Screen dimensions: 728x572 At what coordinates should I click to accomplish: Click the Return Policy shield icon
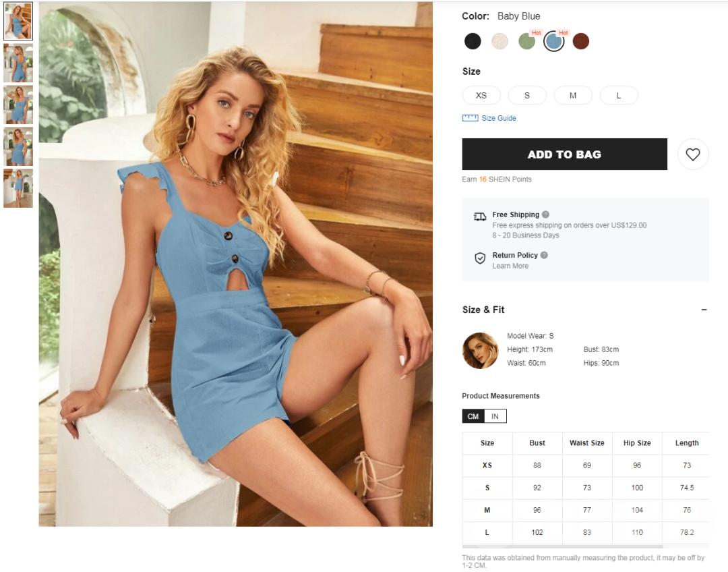pyautogui.click(x=480, y=258)
